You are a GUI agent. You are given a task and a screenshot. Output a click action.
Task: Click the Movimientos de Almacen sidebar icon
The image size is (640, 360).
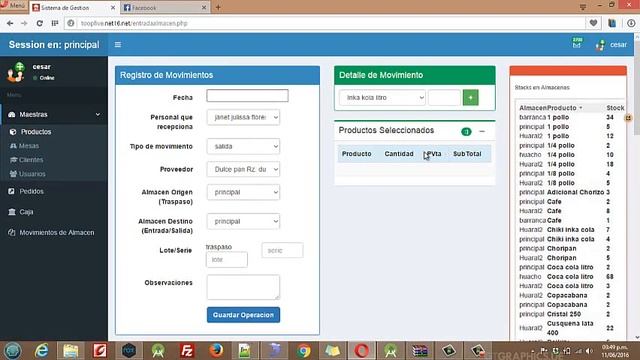click(11, 232)
